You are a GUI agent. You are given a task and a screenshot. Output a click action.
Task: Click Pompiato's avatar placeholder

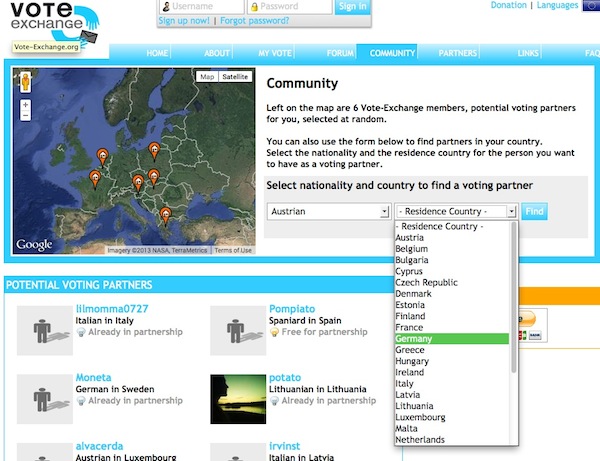(238, 331)
